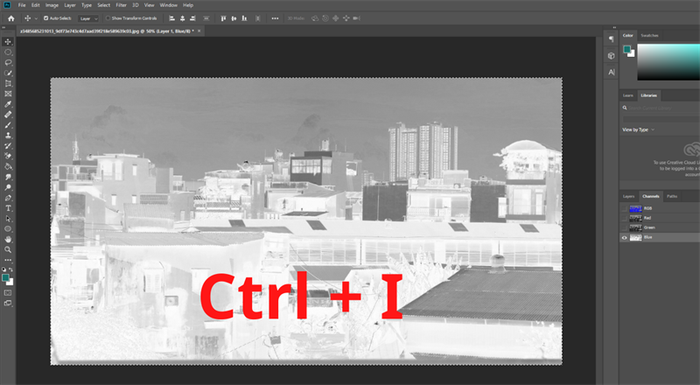Open more align options ellipsis
Screen dimensions: 700x385
(275, 18)
